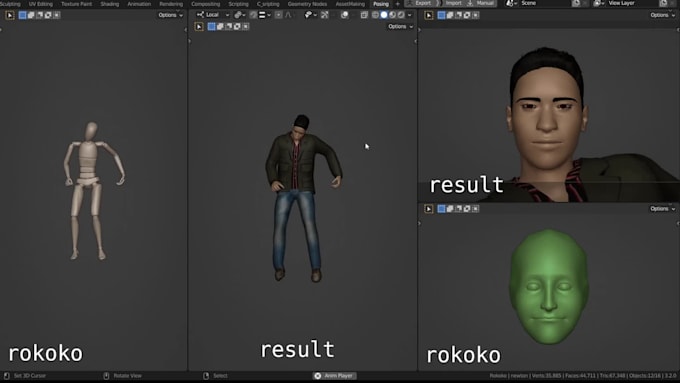This screenshot has width=680, height=383.
Task: Open the proportional editing falloff curve
Action: [x=288, y=15]
